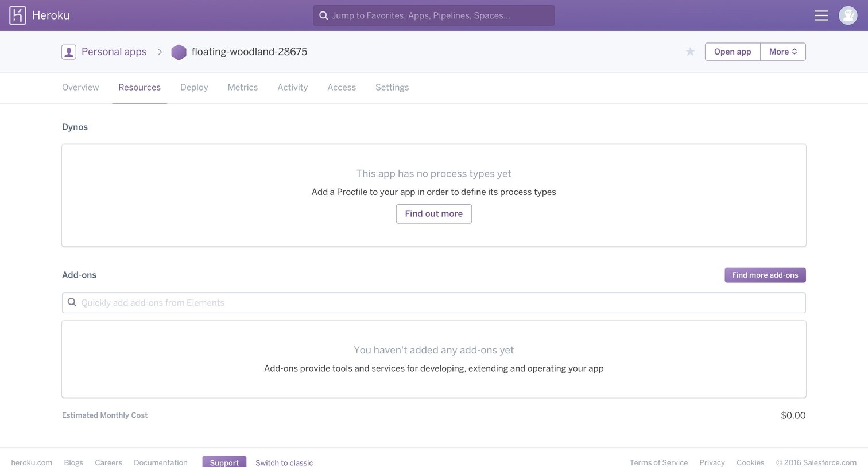Viewport: 868px width, 467px height.
Task: Click the Dynos section heading
Action: pos(75,127)
